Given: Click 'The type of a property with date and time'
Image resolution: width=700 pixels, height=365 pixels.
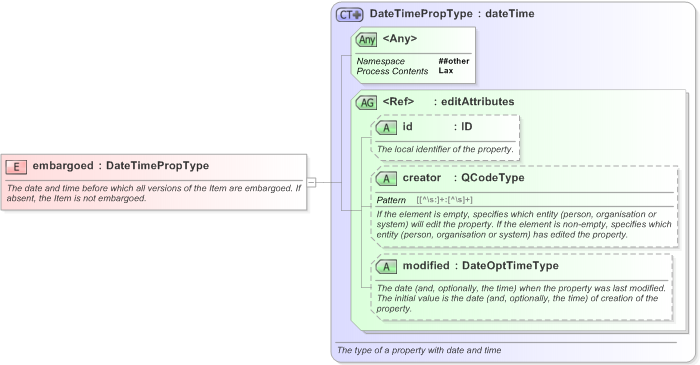Looking at the screenshot, I should tap(419, 350).
